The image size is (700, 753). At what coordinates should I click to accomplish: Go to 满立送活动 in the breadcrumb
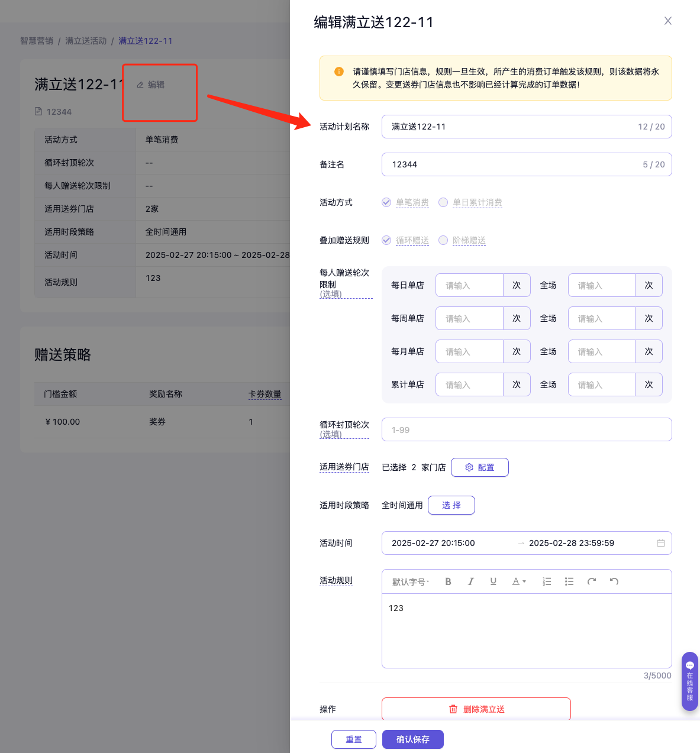coord(86,41)
